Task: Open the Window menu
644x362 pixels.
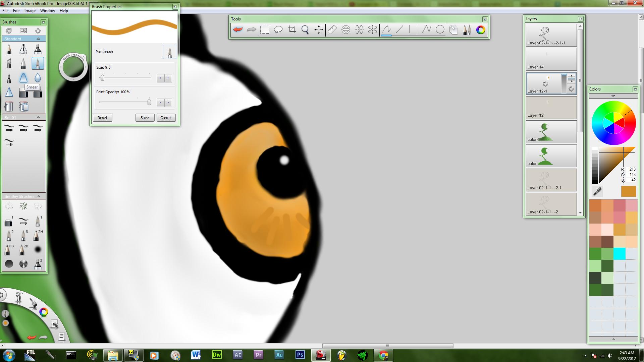Action: point(48,11)
